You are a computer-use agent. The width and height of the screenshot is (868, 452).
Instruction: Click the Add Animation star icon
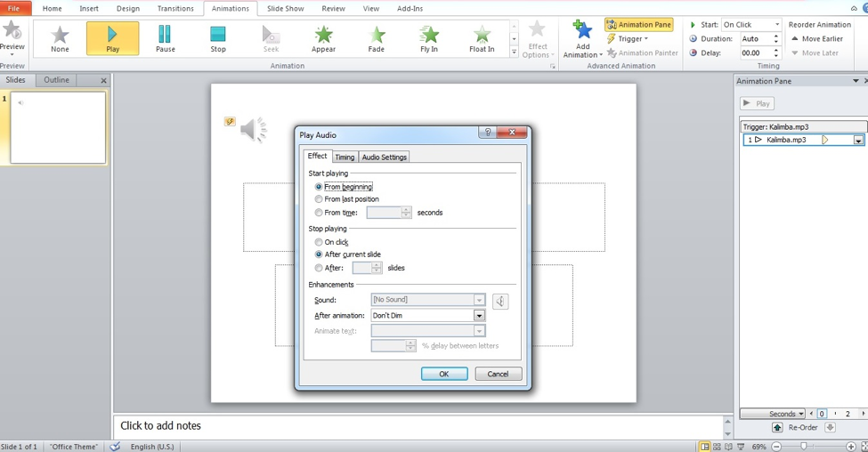point(582,30)
